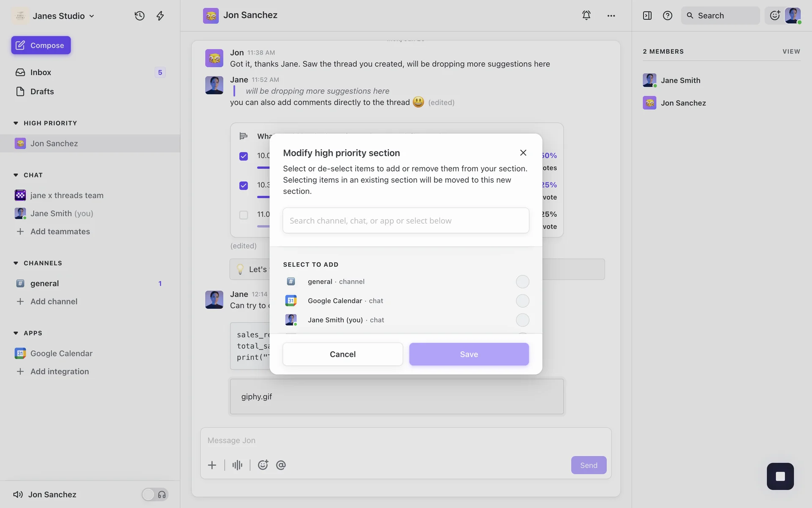Click the Save button
Screen dimensions: 812x508
click(x=469, y=354)
